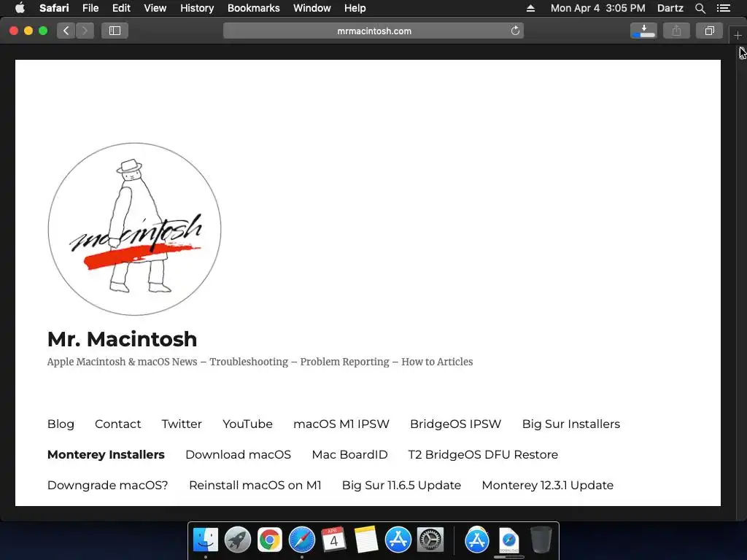Image resolution: width=747 pixels, height=560 pixels.
Task: Open Calendar from the Dock
Action: coord(333,540)
